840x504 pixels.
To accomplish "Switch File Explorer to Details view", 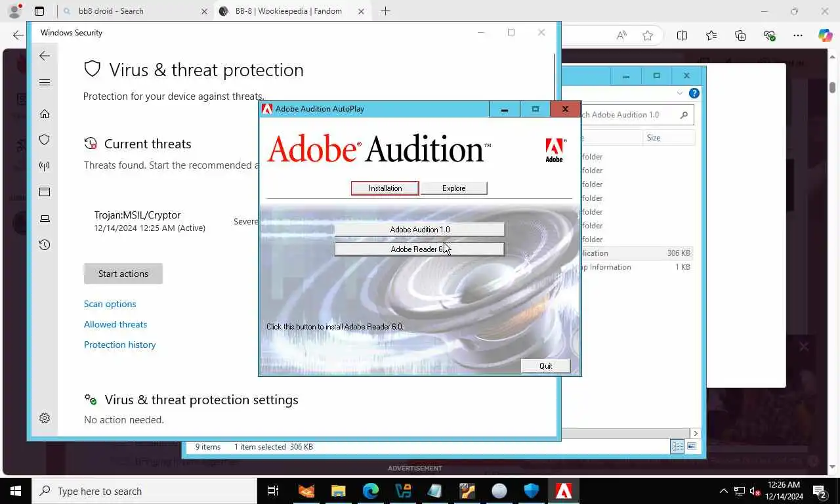I will coord(677,446).
